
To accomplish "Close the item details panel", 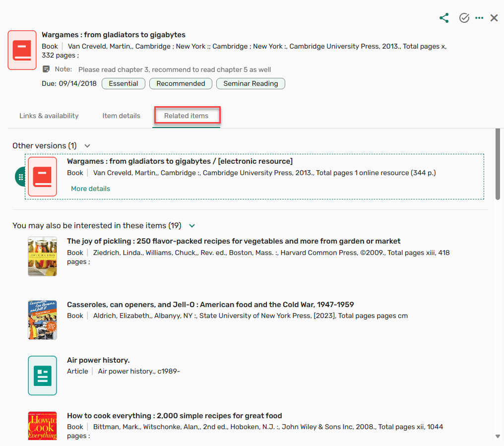I will 494,18.
